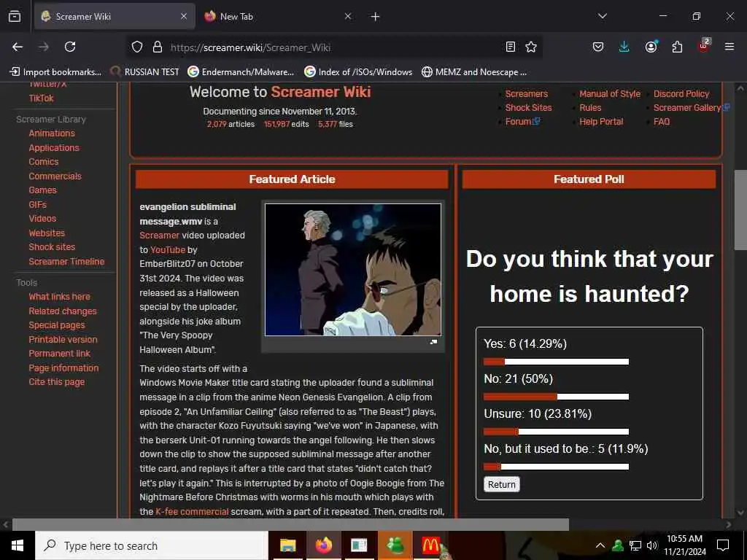Open File Explorer from the taskbar

pyautogui.click(x=287, y=545)
